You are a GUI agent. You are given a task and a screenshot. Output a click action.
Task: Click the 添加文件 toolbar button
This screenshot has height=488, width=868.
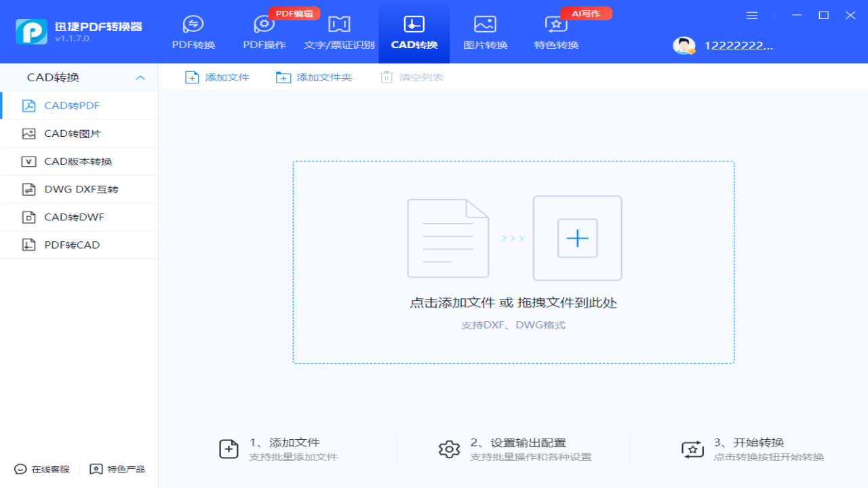(x=217, y=77)
